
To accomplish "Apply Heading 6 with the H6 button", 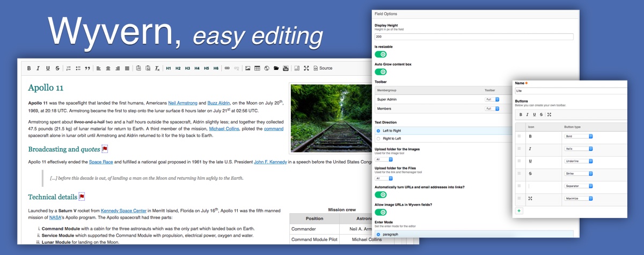I will pyautogui.click(x=216, y=68).
